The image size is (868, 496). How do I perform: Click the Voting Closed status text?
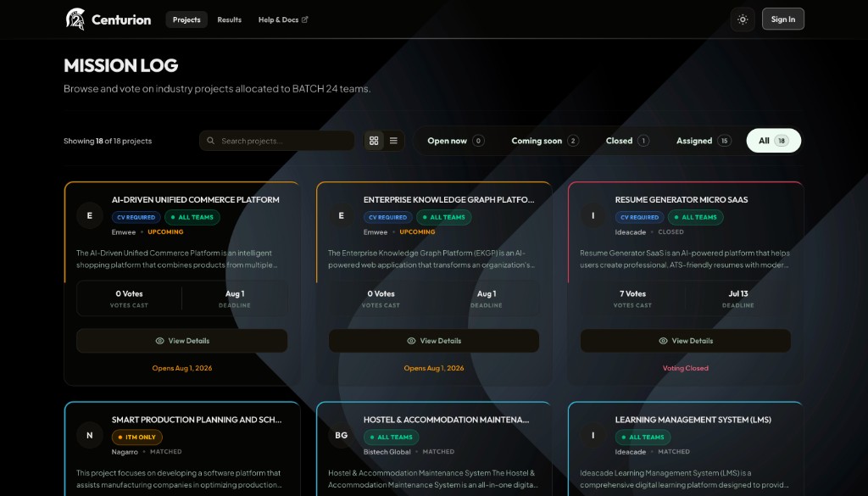click(685, 368)
